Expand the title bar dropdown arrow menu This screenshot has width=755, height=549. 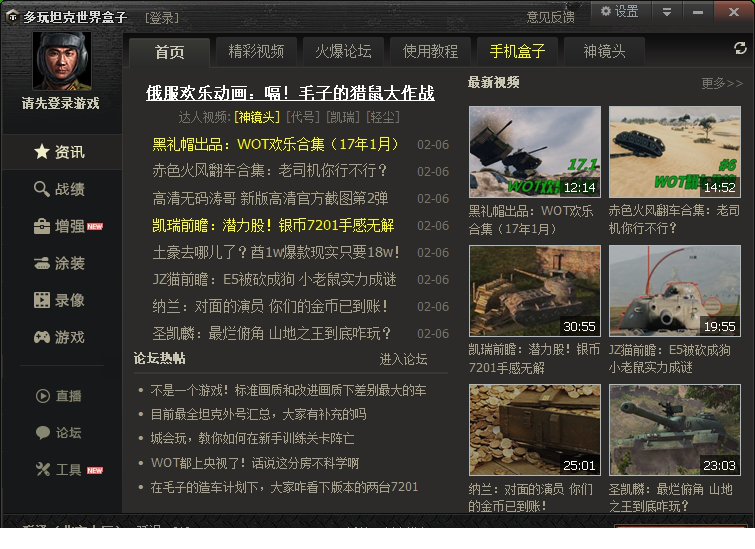(x=667, y=12)
